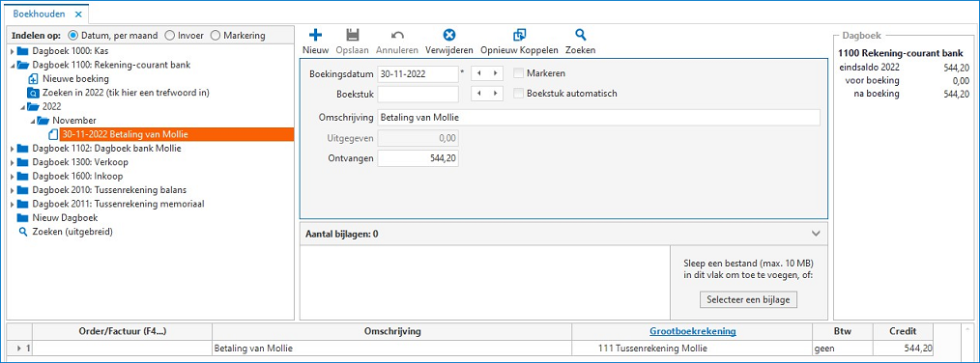Click the Omschrijving column header

click(x=391, y=331)
